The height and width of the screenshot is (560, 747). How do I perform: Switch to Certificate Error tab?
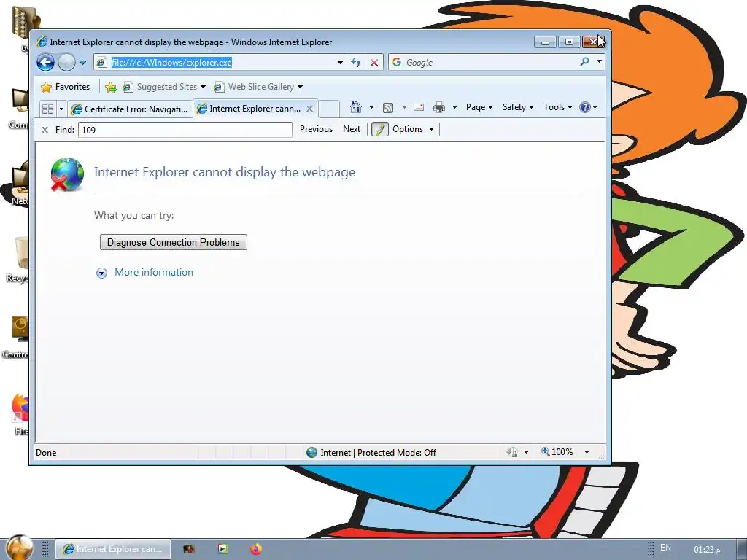click(x=130, y=109)
